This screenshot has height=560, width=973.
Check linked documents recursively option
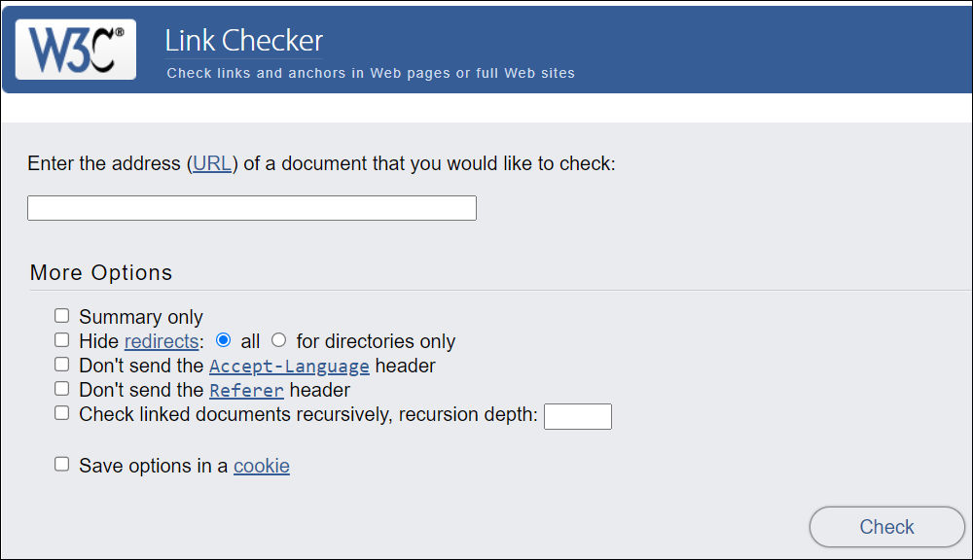[x=61, y=412]
